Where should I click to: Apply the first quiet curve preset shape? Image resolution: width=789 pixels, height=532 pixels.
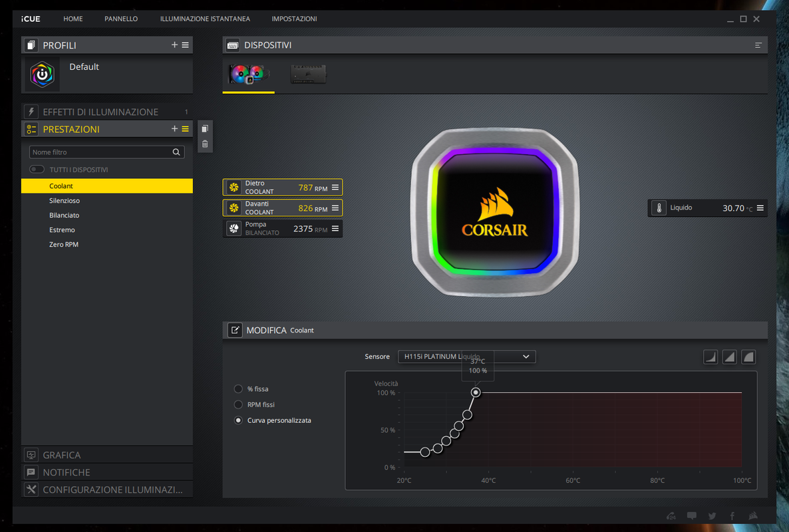pos(710,357)
